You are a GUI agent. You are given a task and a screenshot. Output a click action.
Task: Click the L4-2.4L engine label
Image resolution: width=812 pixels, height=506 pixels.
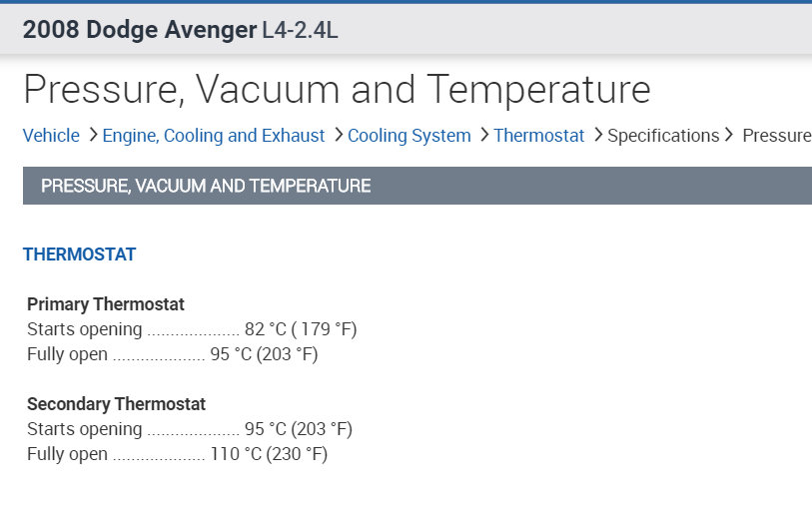point(300,30)
